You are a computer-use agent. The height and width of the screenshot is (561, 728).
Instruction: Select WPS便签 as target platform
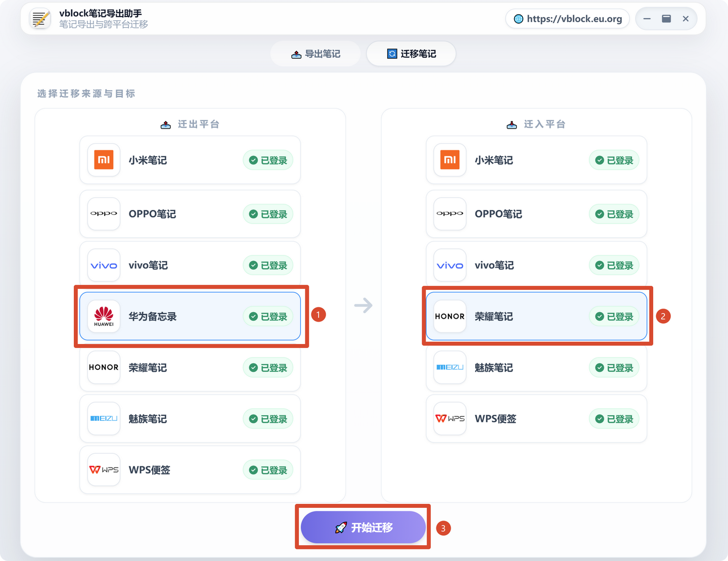[x=536, y=418]
